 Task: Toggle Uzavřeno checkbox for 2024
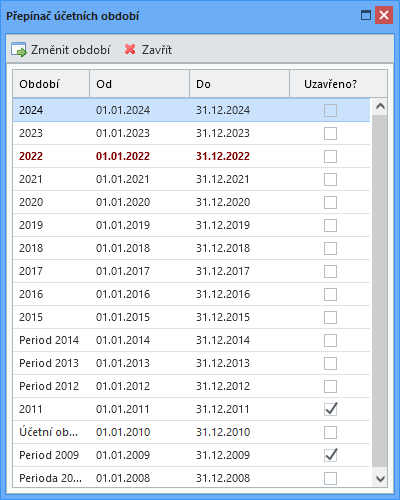(x=330, y=110)
